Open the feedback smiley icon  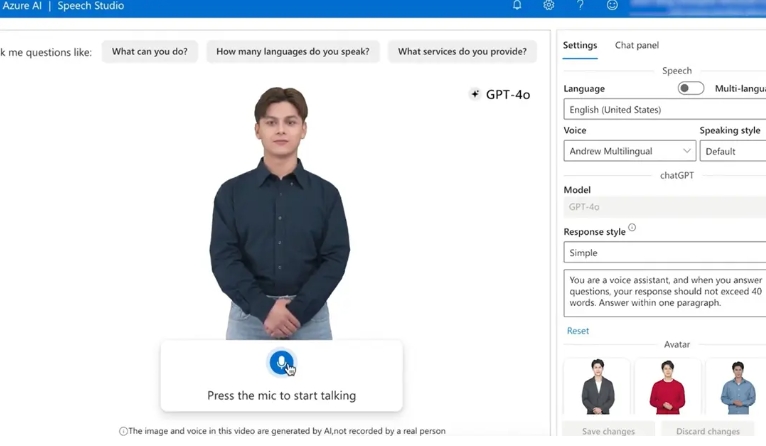612,6
